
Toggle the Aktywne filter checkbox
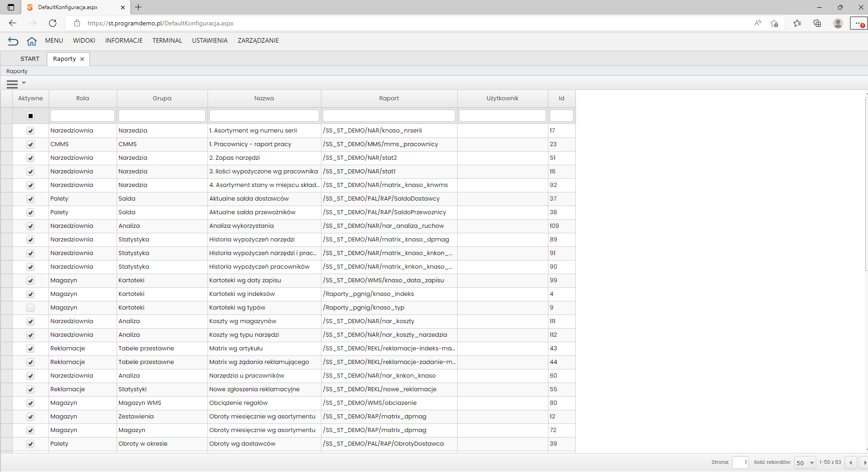click(x=30, y=116)
